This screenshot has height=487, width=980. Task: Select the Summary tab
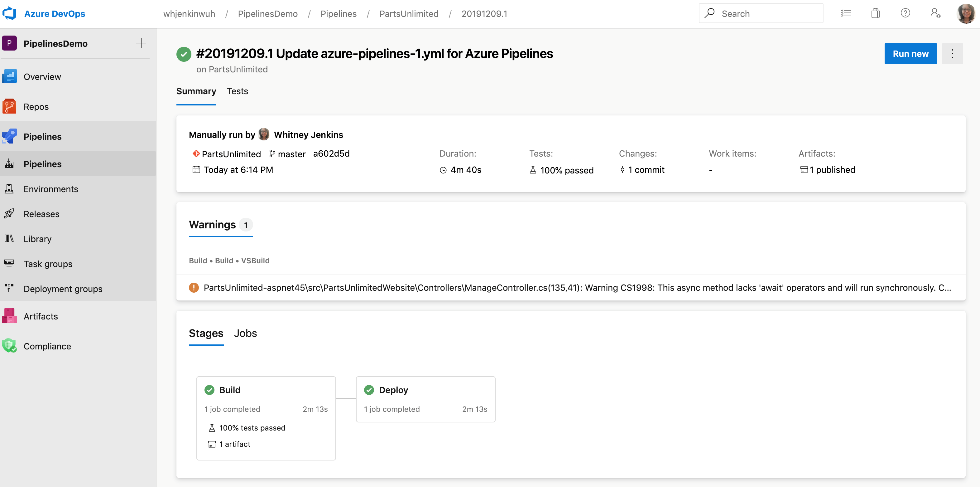196,91
